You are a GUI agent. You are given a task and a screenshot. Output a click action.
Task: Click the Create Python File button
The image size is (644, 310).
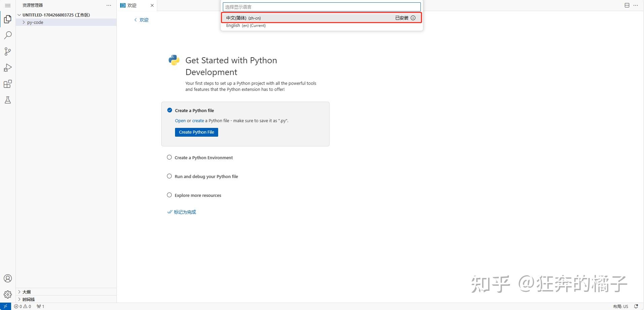(x=196, y=132)
